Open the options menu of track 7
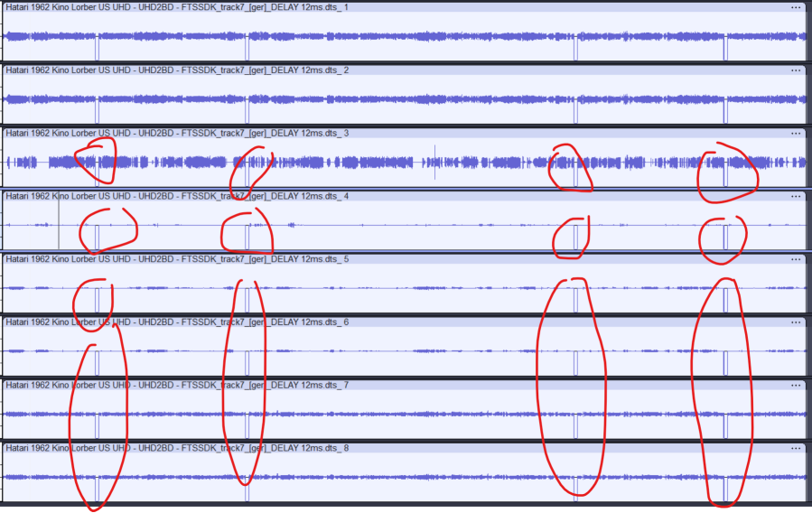Image resolution: width=812 pixels, height=513 pixels. (796, 386)
